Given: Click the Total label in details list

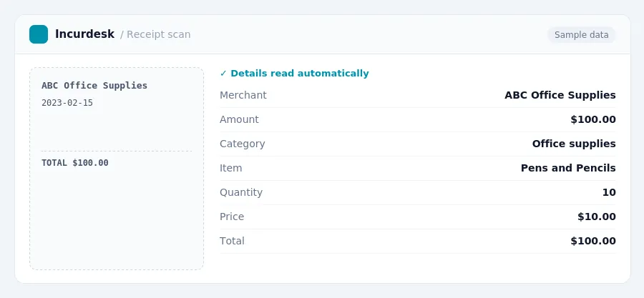Looking at the screenshot, I should click(x=232, y=241).
